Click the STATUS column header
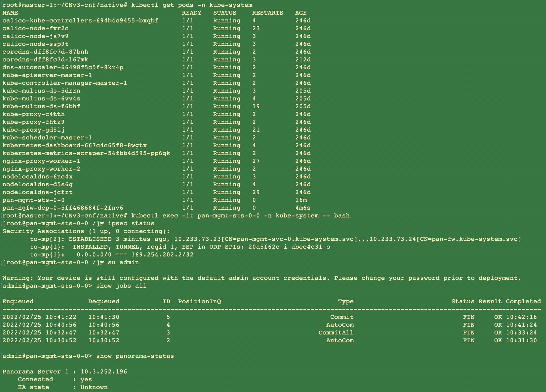The width and height of the screenshot is (546, 392). [x=225, y=13]
